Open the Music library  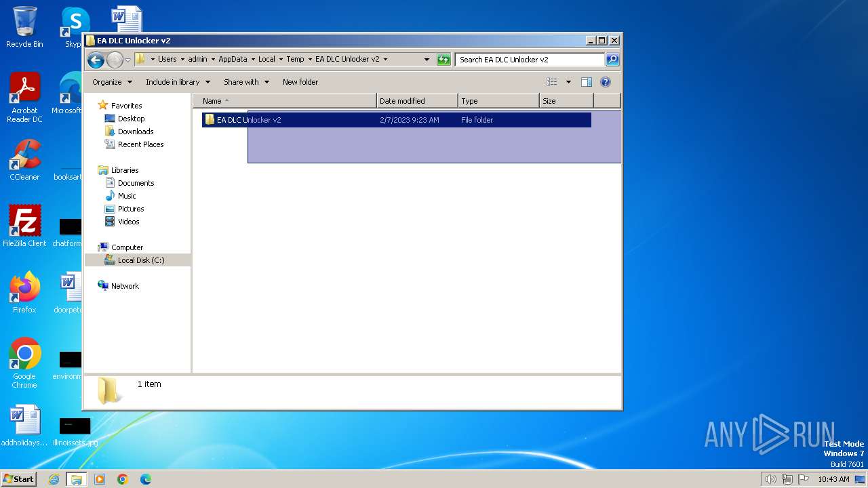[121, 196]
